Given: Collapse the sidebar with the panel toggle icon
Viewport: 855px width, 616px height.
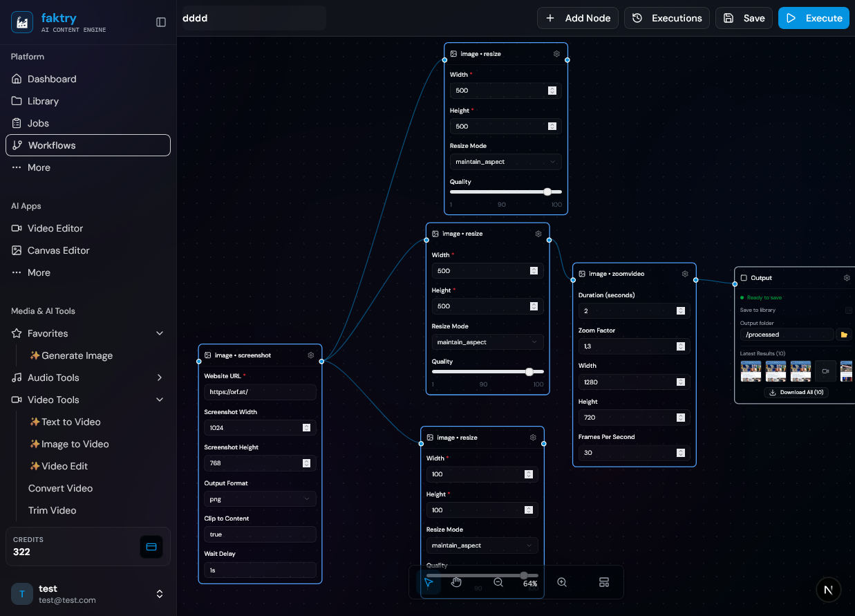Looking at the screenshot, I should click(x=161, y=22).
